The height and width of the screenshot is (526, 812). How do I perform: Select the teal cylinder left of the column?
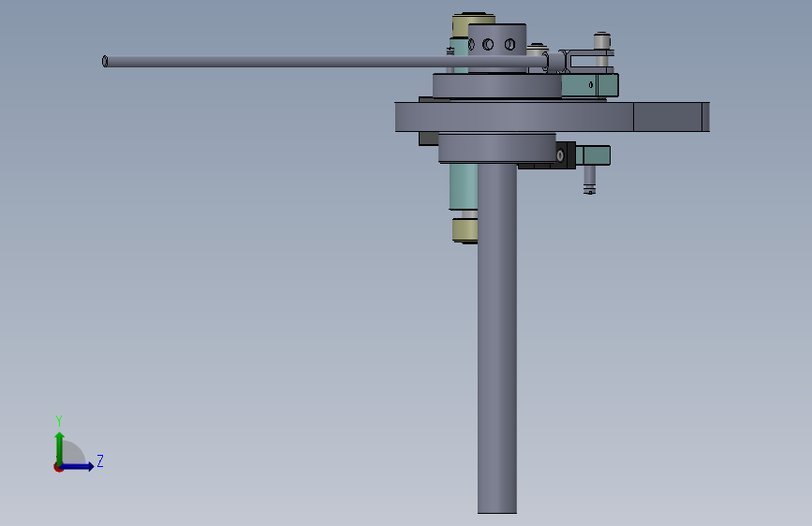tap(463, 186)
